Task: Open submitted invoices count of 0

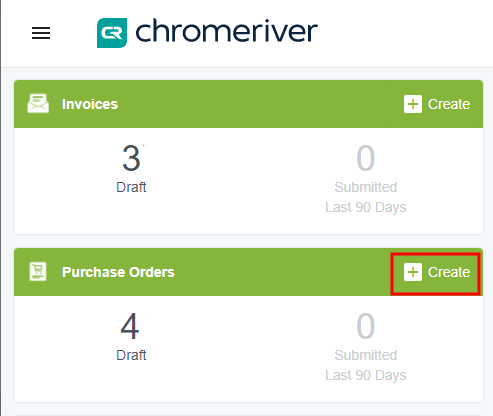Action: point(366,158)
